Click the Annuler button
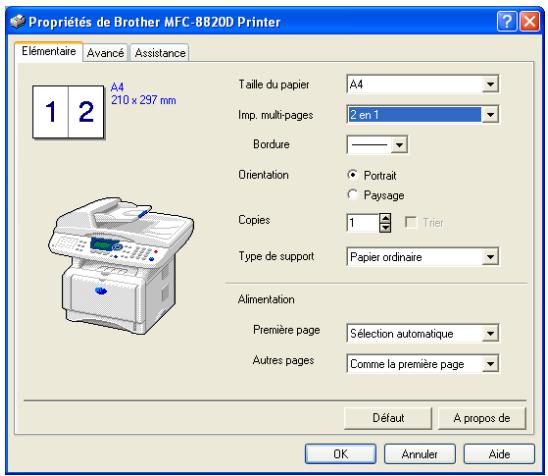 tap(420, 454)
